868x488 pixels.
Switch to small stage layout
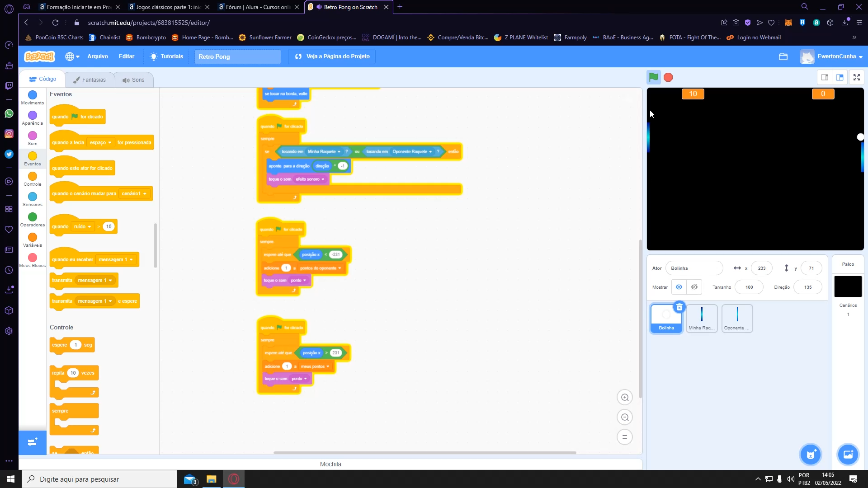(825, 77)
